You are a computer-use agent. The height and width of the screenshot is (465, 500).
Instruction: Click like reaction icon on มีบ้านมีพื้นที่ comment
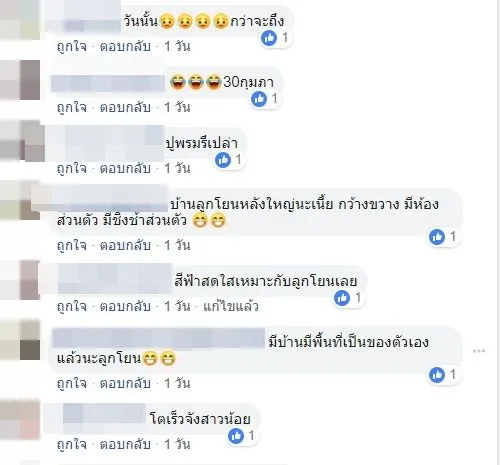pyautogui.click(x=437, y=375)
